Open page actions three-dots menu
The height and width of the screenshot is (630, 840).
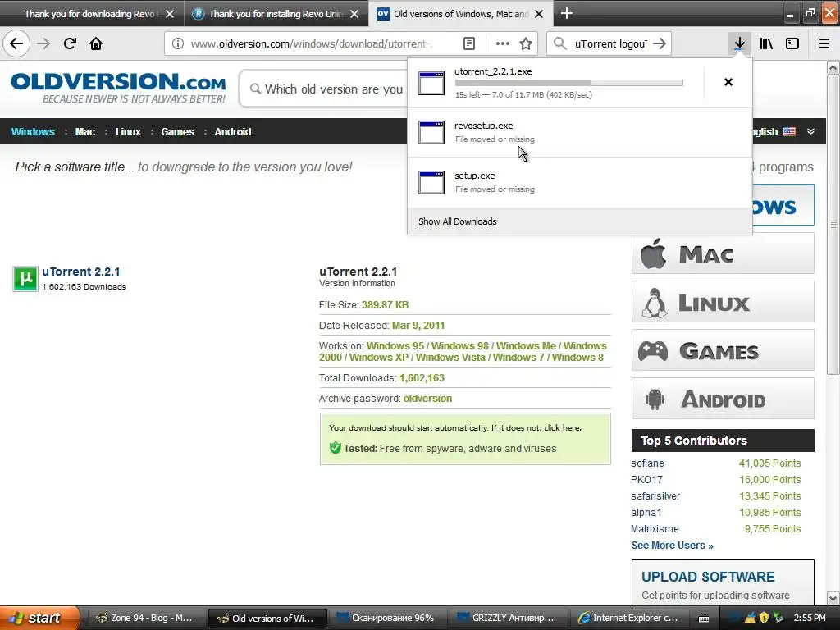click(503, 43)
